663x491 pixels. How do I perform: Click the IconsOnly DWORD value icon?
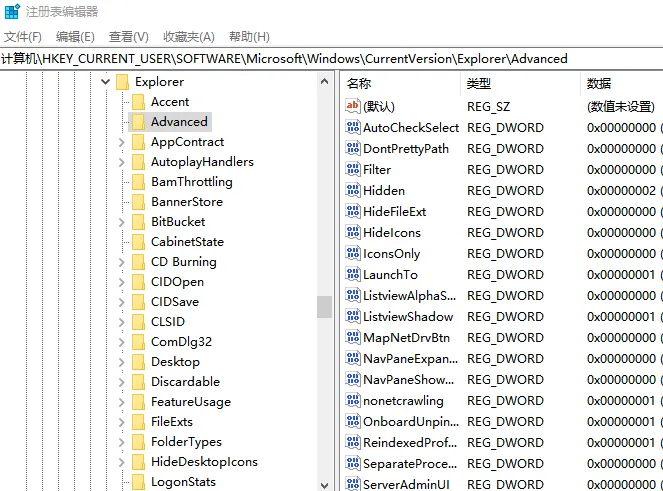353,253
